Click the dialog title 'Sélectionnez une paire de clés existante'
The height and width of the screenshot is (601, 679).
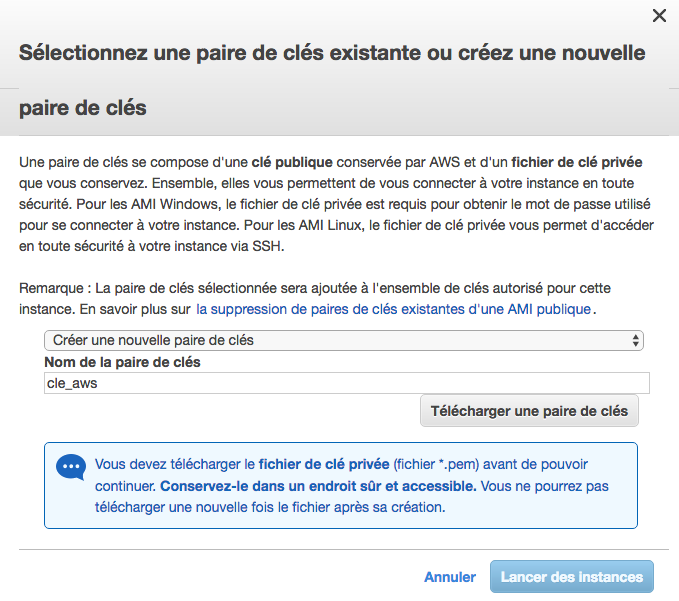pos(332,52)
